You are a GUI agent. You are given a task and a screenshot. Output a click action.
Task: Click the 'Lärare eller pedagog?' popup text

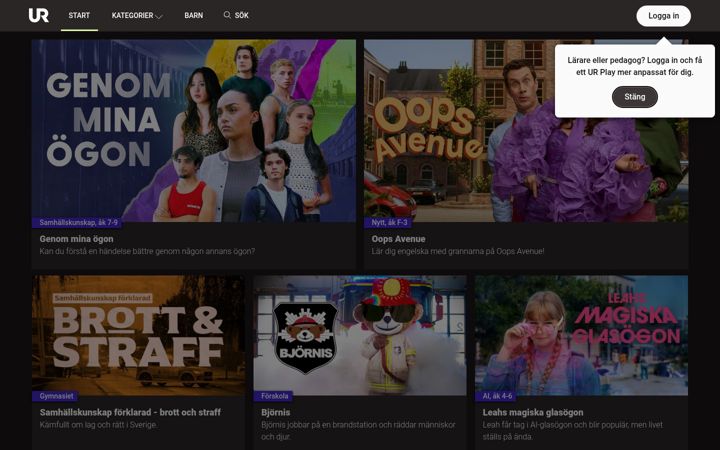635,66
